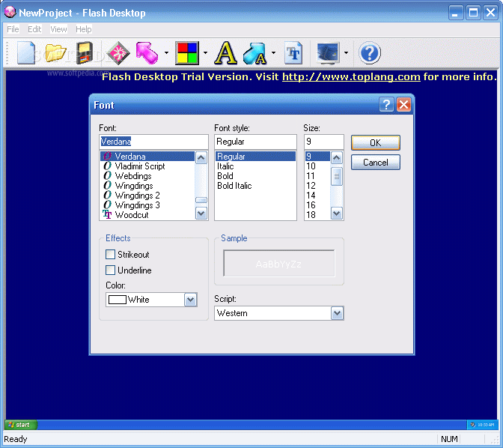Viewport: 503px width, 448px height.
Task: Click Cancel in the Font dialog
Action: (376, 163)
